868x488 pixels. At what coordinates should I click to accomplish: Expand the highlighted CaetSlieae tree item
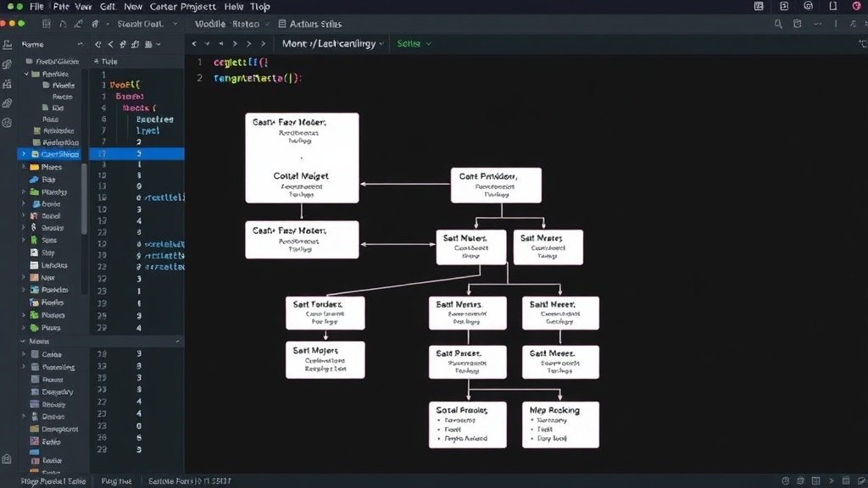tap(24, 154)
